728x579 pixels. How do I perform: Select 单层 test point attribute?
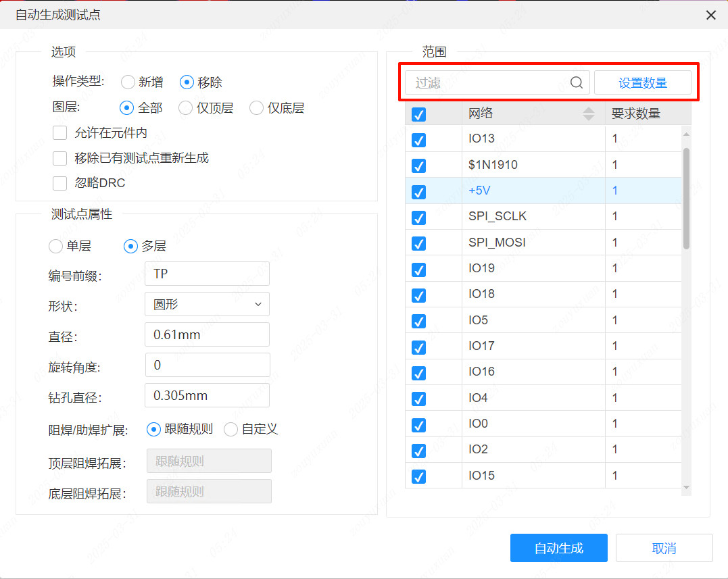point(55,246)
